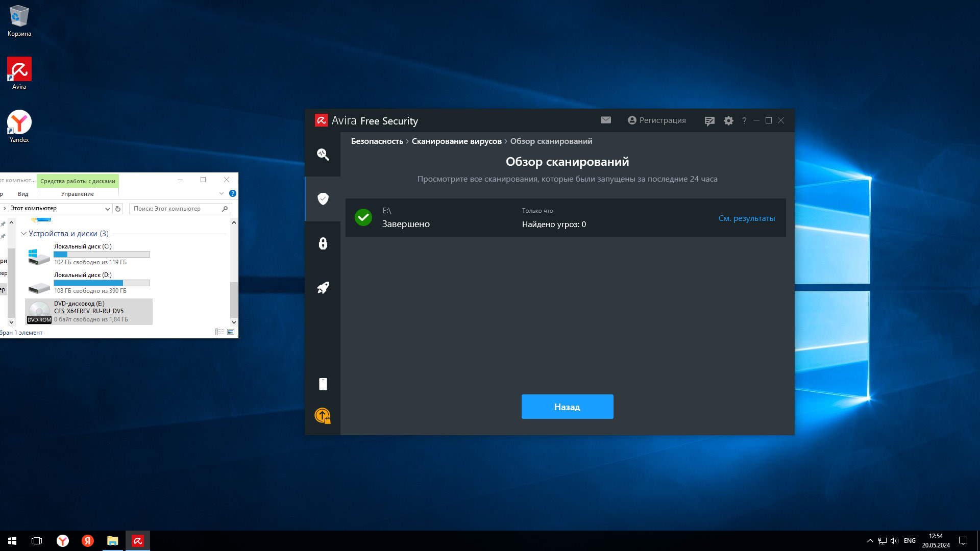This screenshot has height=551, width=980.
Task: Click the mobile device icon in sidebar
Action: [323, 384]
